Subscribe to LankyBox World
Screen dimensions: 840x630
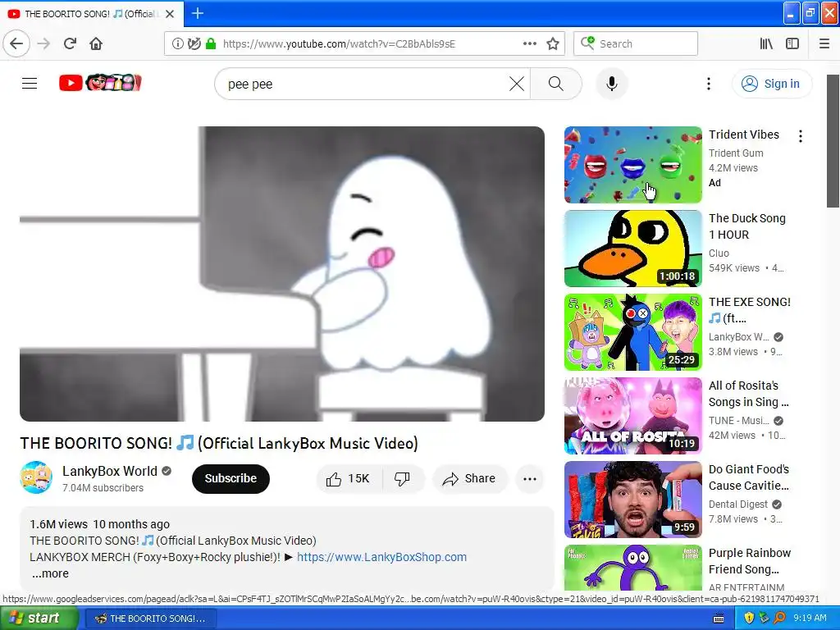tap(231, 478)
